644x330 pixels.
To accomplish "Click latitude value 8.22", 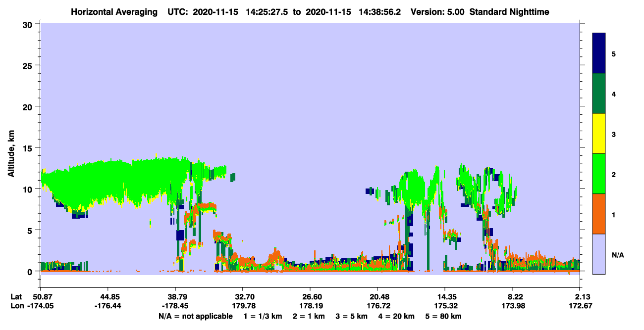I will tap(512, 297).
